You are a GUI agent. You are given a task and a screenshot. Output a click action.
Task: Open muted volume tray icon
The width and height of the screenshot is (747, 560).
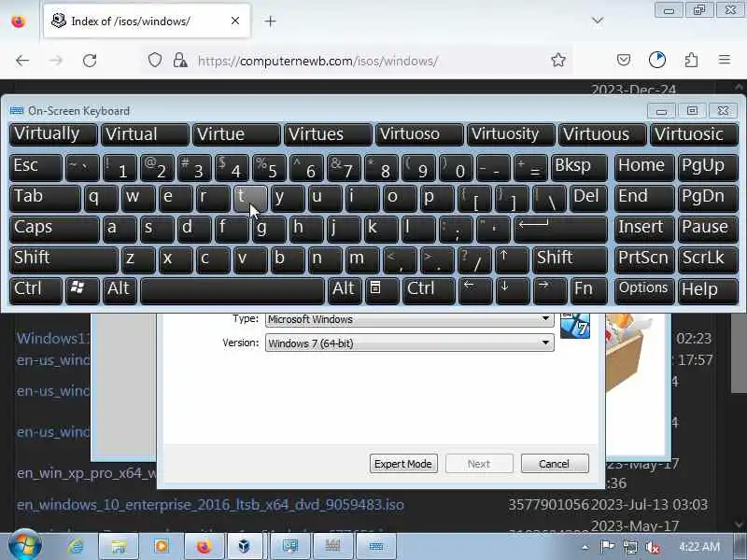coord(653,547)
